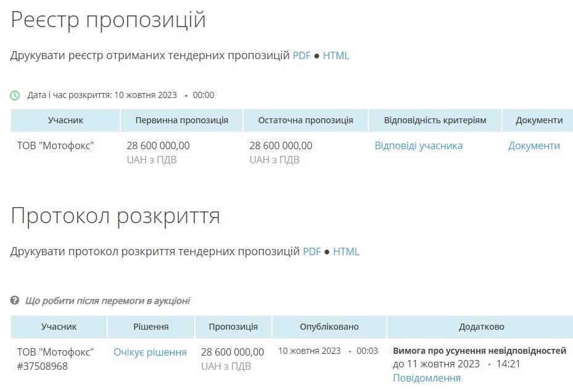
Task: Click the 'Дата і час розкриття: 10 жовтня 2023' text
Action: 102,96
